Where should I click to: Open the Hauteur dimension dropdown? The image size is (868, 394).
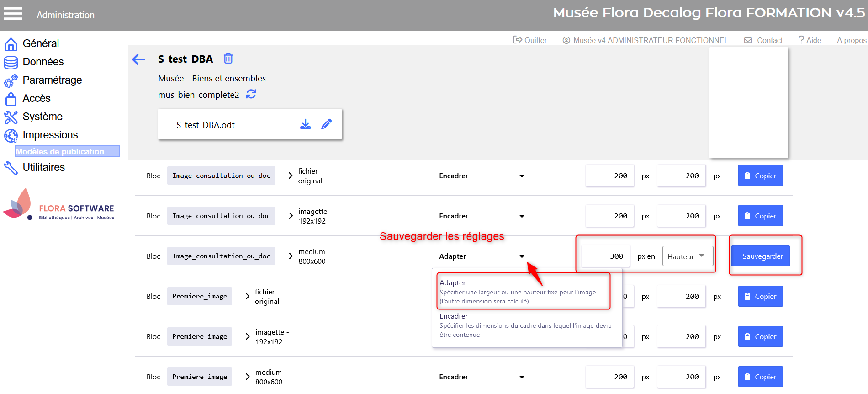[x=687, y=256]
